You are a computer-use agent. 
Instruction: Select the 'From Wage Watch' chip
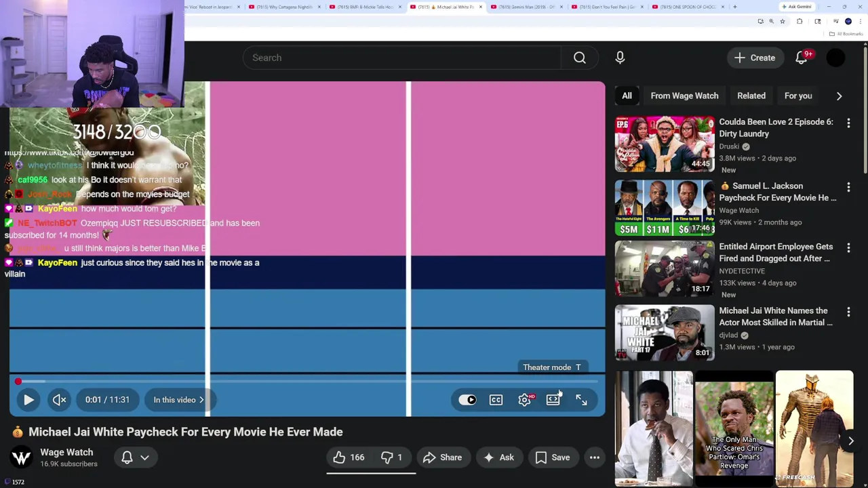pyautogui.click(x=684, y=96)
